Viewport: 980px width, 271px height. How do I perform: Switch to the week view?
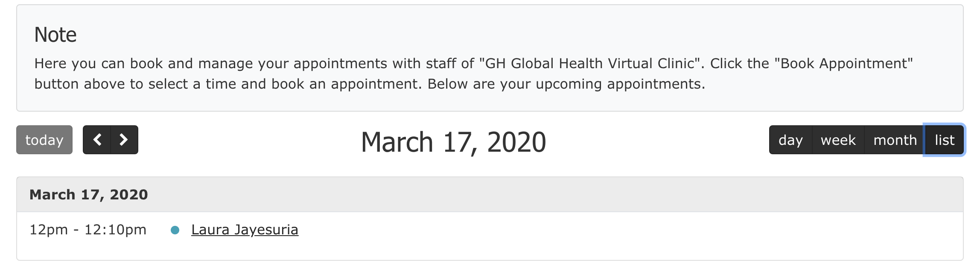838,140
